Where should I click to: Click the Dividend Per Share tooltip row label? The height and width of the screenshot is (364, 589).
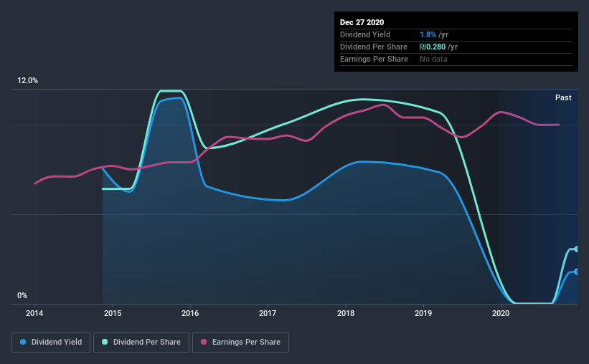coord(373,47)
